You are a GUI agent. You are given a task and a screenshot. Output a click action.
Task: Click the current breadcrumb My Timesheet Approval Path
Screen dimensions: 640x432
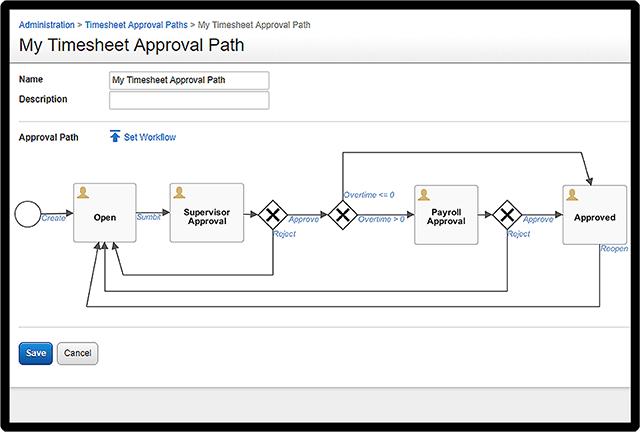point(254,25)
